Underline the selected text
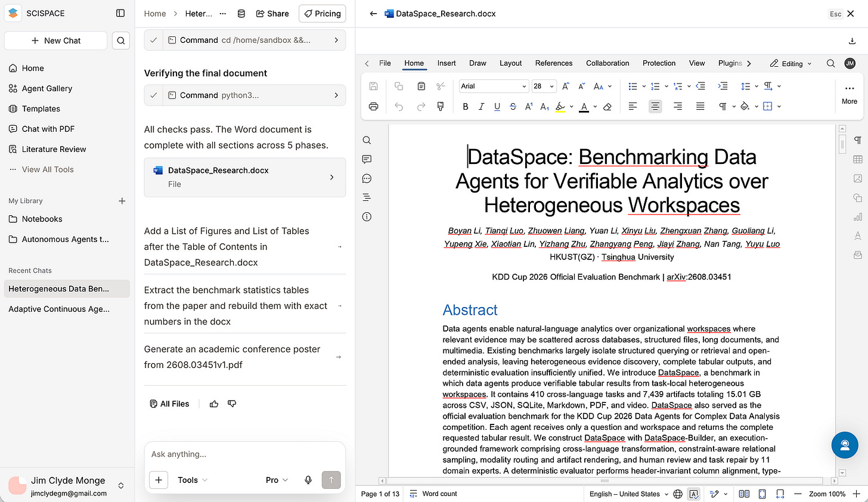Image resolution: width=868 pixels, height=502 pixels. (x=497, y=107)
